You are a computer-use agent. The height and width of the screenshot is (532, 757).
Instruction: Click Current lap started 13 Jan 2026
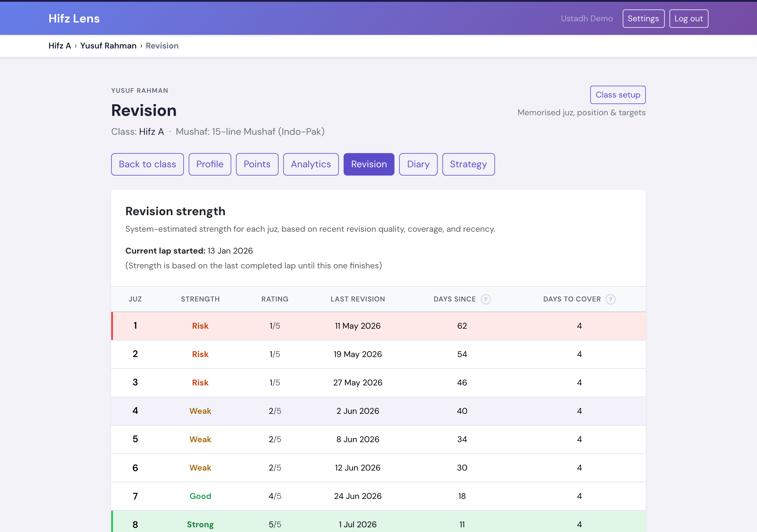point(189,251)
